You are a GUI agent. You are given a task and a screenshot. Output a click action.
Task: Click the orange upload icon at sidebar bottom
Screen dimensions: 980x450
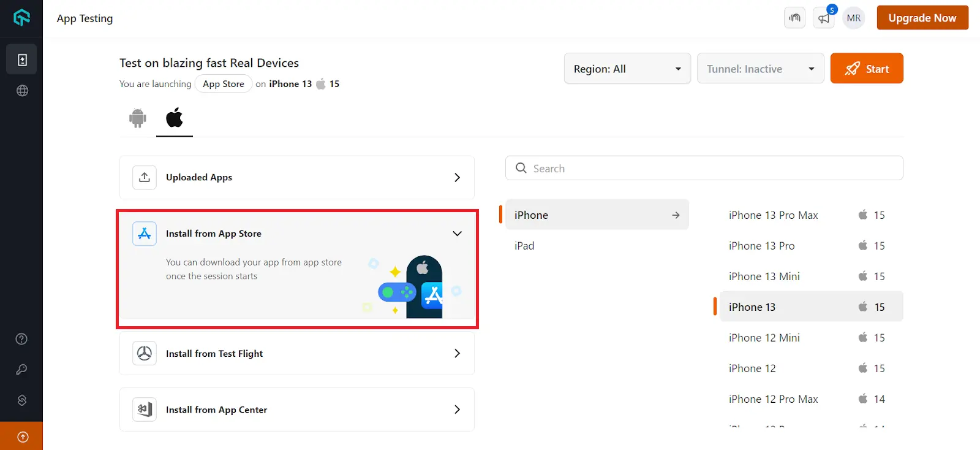[x=22, y=437]
